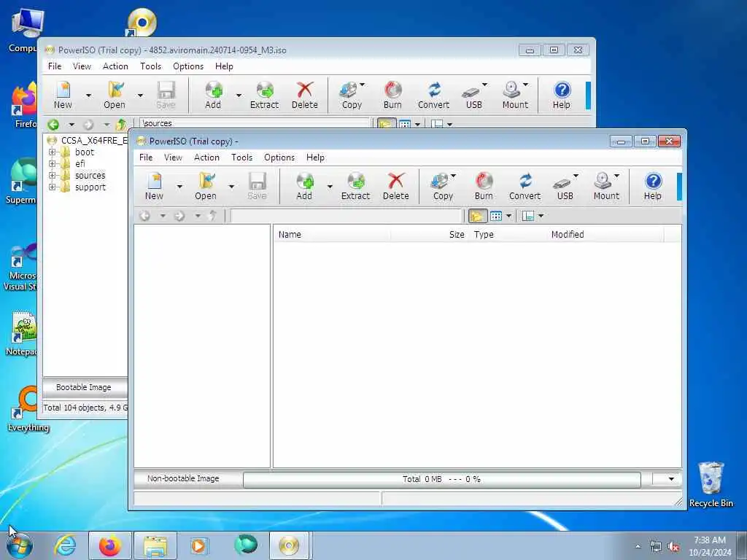Open Windows Explorer from taskbar
This screenshot has height=560, width=747.
[x=155, y=545]
